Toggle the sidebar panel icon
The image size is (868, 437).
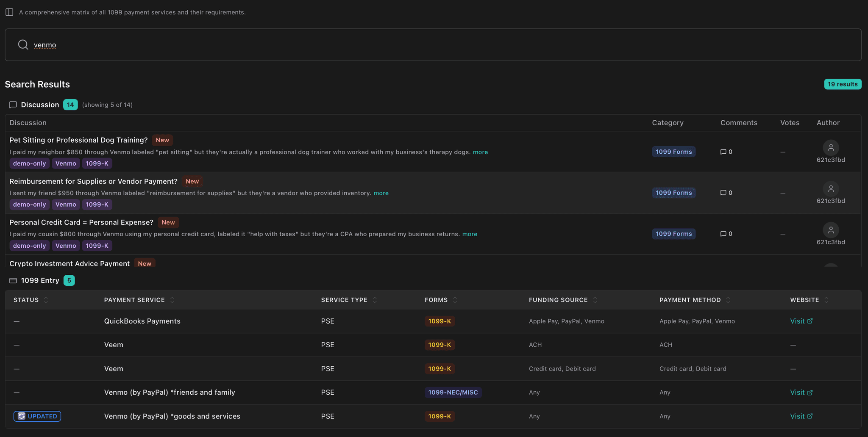(x=9, y=12)
